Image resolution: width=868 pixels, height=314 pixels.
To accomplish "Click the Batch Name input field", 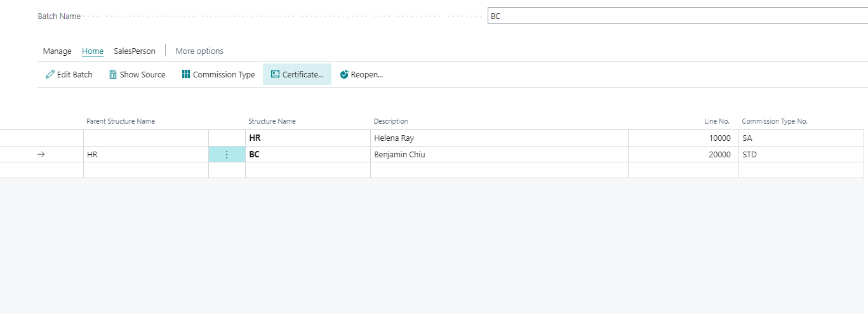I will tap(677, 16).
